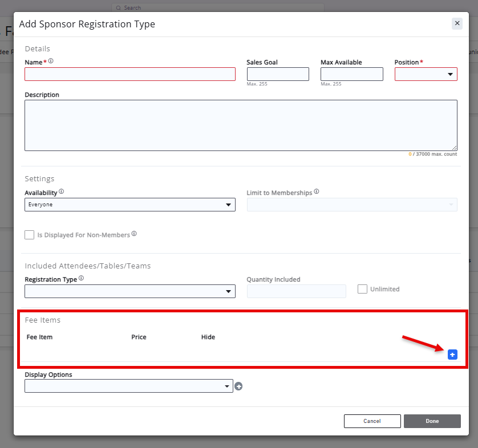Image resolution: width=478 pixels, height=448 pixels.
Task: Click the search magnifier icon in background page
Action: point(118,8)
